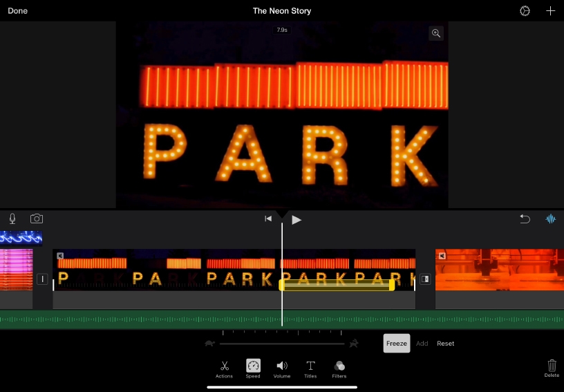Open transition before the PARK clip
The width and height of the screenshot is (564, 392).
[x=42, y=279]
